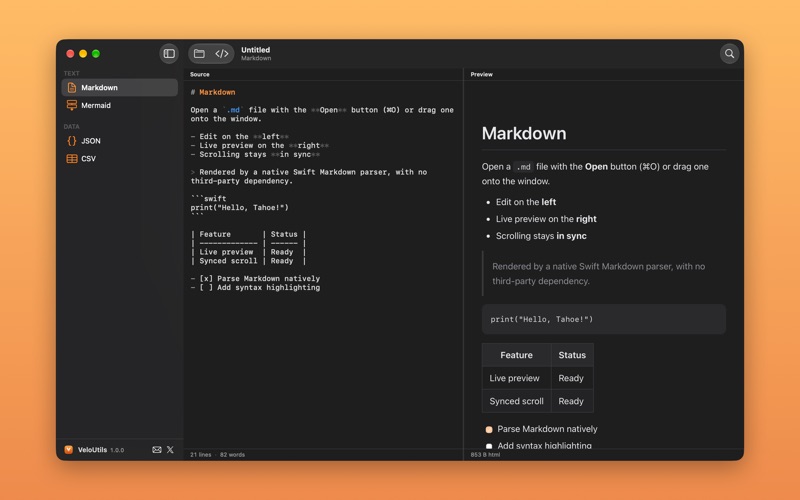
Task: Maximize the window with the green button
Action: point(96,54)
